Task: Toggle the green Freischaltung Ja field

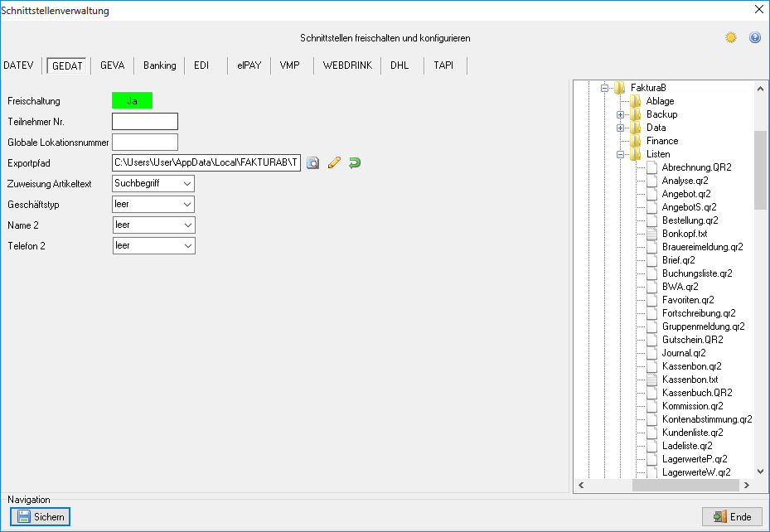Action: tap(132, 100)
